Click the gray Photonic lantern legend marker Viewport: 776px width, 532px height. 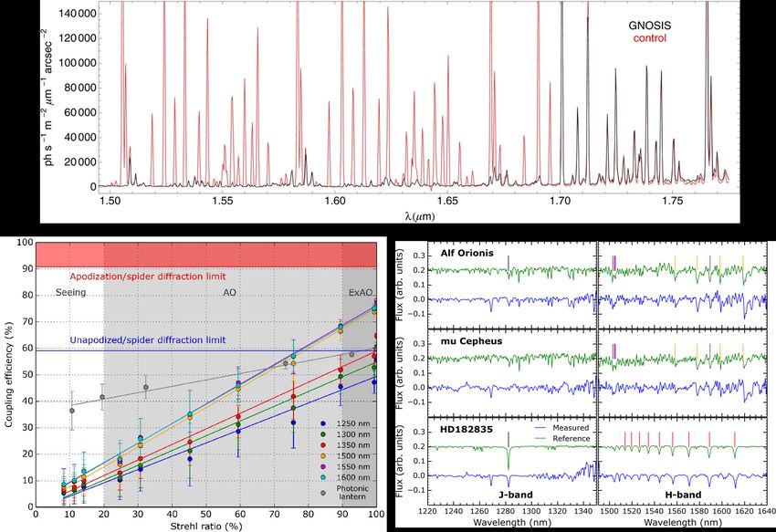click(323, 493)
